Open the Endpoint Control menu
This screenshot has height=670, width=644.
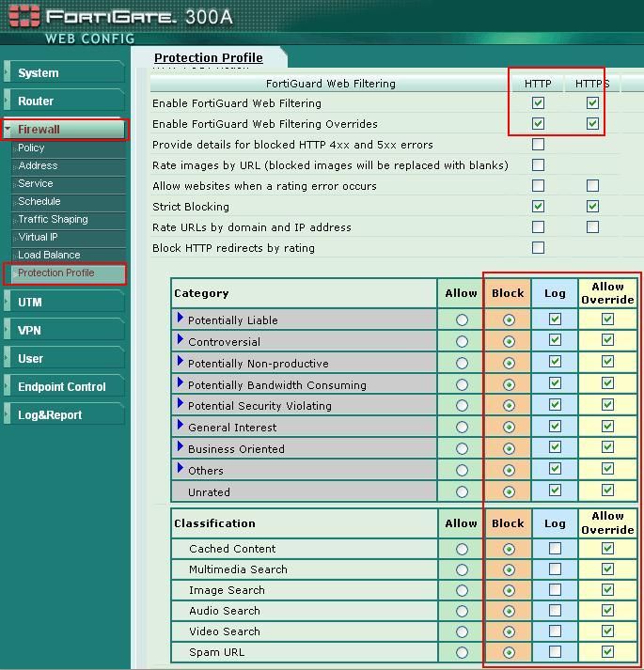click(65, 387)
